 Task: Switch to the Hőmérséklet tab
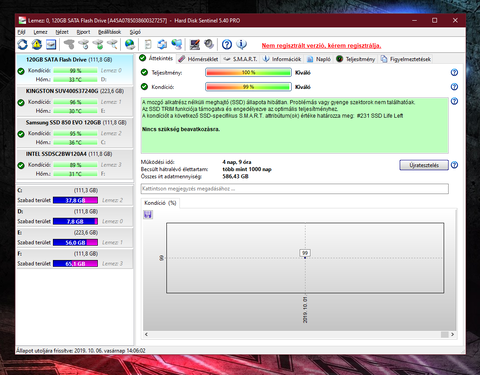pos(198,59)
